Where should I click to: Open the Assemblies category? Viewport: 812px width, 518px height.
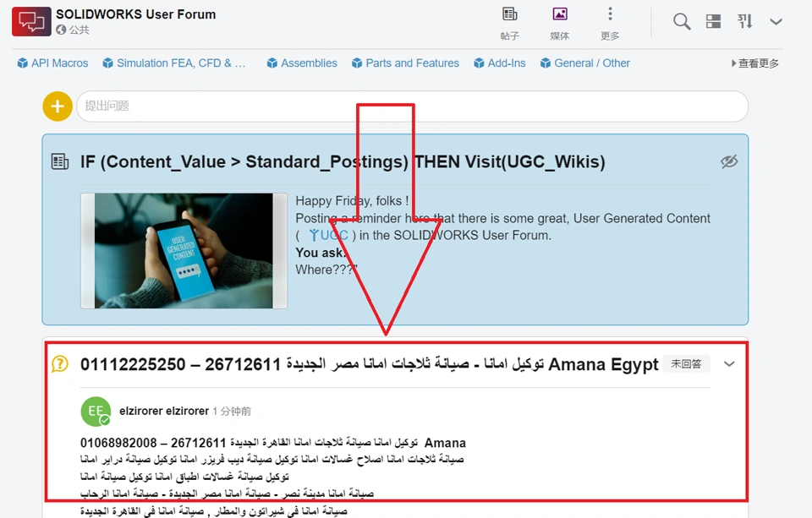click(x=302, y=63)
